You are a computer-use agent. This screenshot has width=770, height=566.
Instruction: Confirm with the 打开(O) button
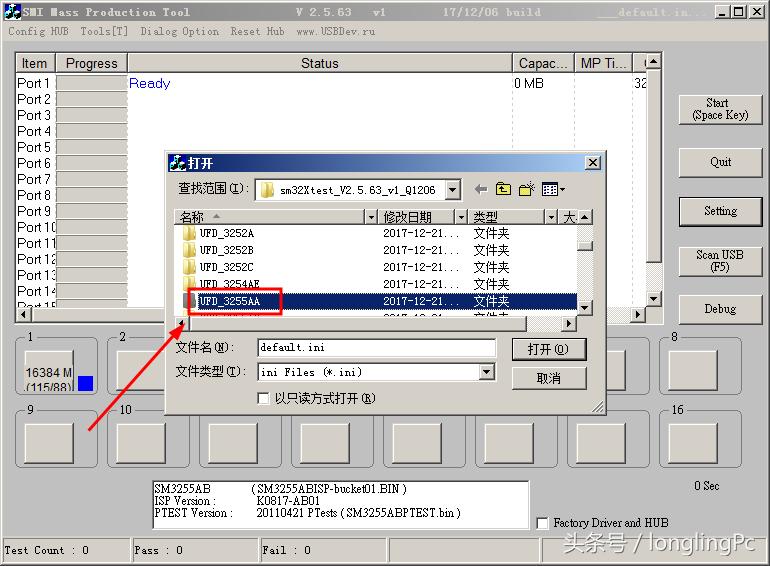(549, 350)
